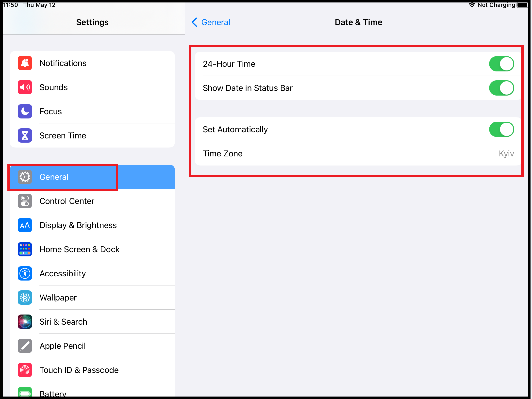Tap the Siri & Search orb icon
Viewport: 532px width, 399px height.
tap(25, 322)
